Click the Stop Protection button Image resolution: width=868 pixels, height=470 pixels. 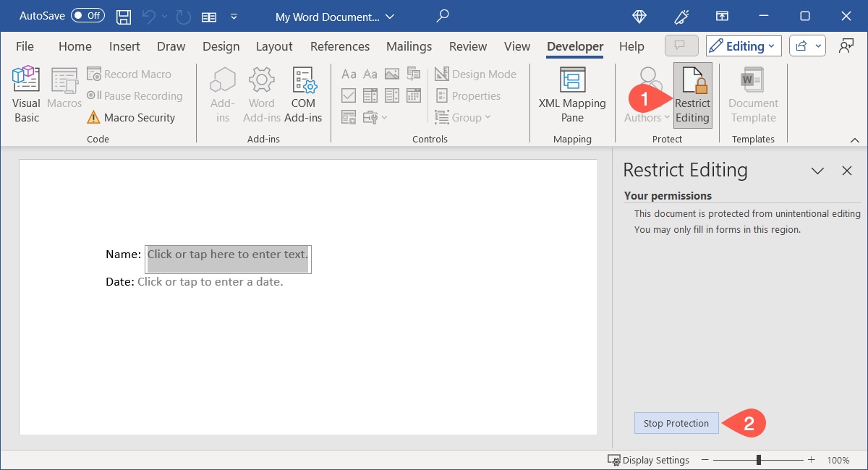tap(676, 423)
